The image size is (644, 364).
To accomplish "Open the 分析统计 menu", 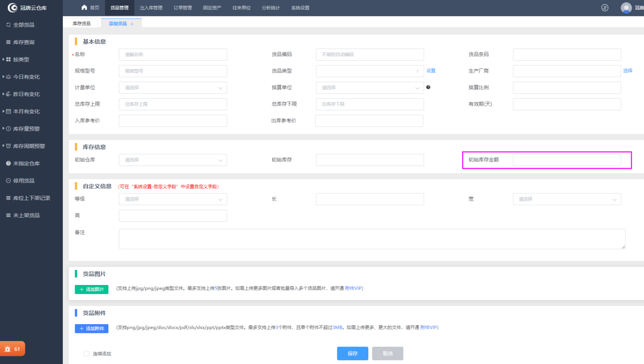I will 271,8.
